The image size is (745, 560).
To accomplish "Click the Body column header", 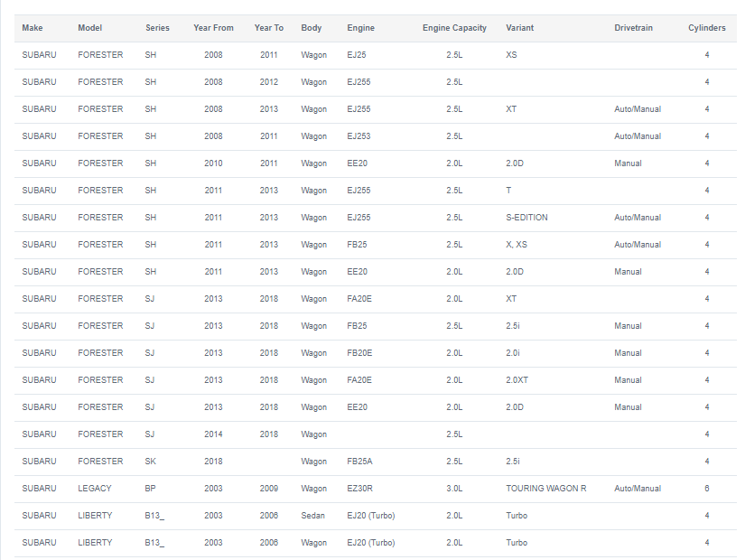I will tap(312, 28).
